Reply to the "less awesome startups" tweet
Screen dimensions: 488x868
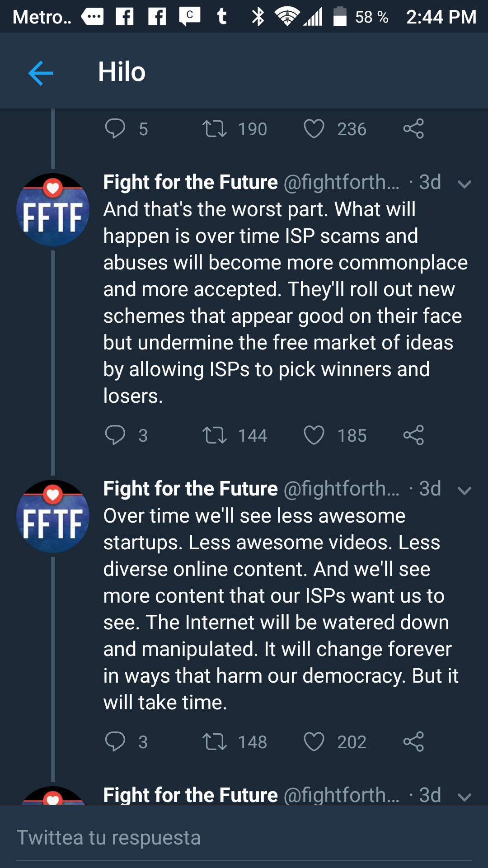pos(115,742)
